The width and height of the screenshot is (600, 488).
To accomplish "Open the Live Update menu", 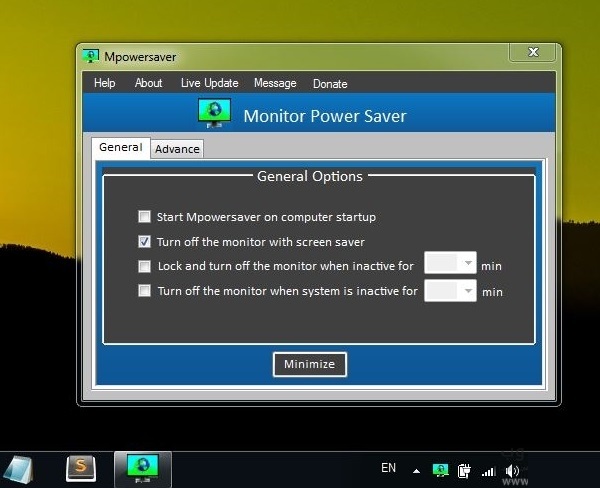I will [209, 83].
